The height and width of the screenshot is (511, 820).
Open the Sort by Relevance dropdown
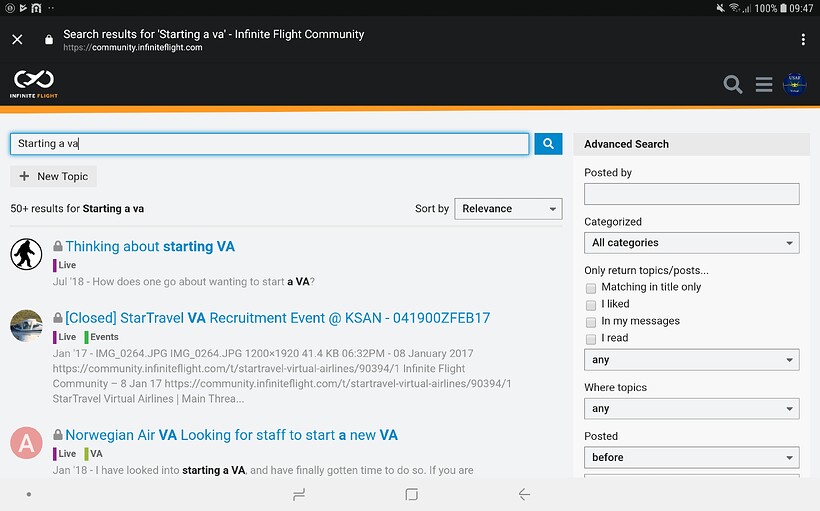508,209
